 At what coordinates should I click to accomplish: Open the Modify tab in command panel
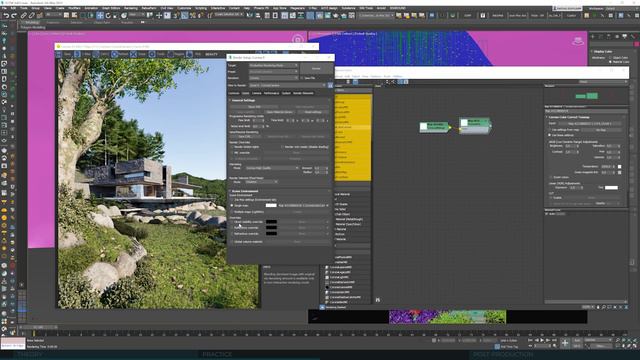pyautogui.click(x=601, y=37)
